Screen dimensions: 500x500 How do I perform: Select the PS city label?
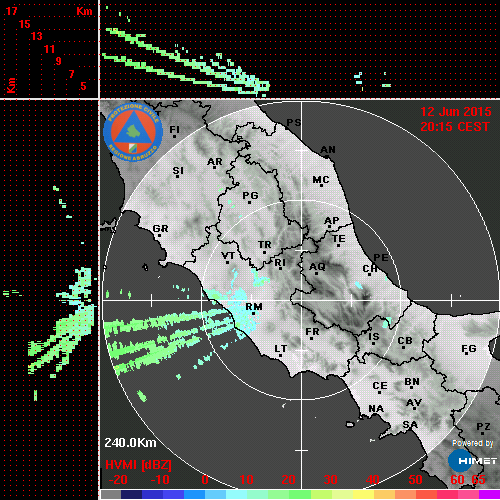coord(294,123)
